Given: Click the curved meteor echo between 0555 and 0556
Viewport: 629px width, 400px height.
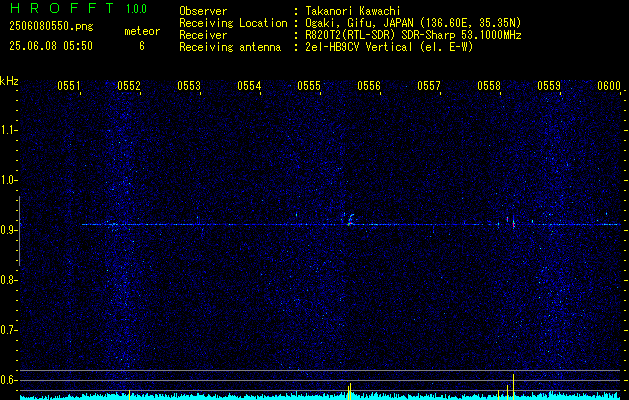Looking at the screenshot, I should 350,220.
